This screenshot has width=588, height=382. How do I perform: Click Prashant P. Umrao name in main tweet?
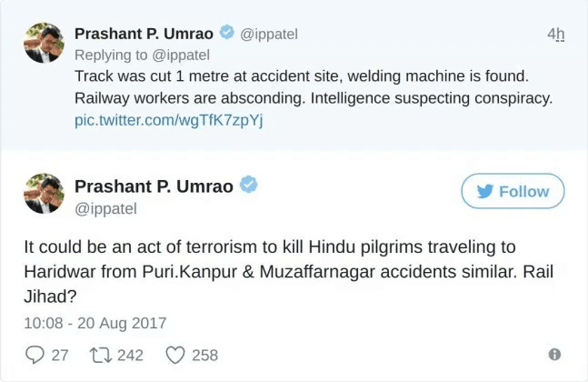point(154,186)
